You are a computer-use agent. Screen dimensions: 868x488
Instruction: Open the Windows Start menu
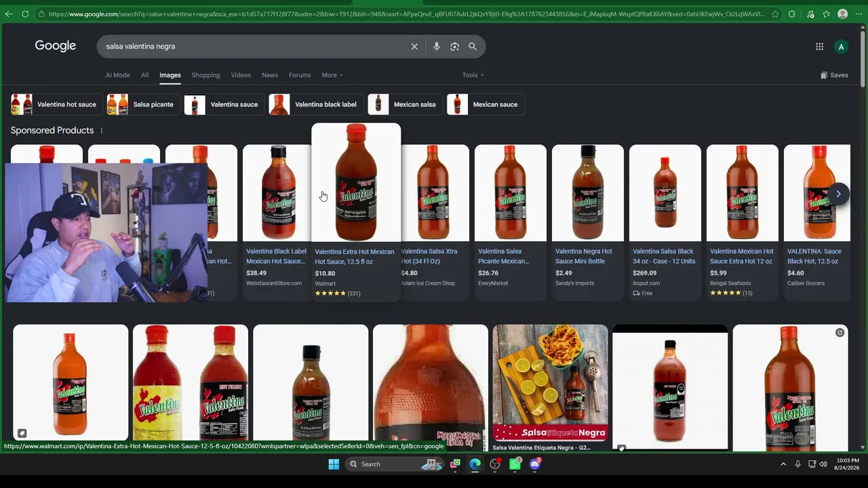[x=334, y=464]
